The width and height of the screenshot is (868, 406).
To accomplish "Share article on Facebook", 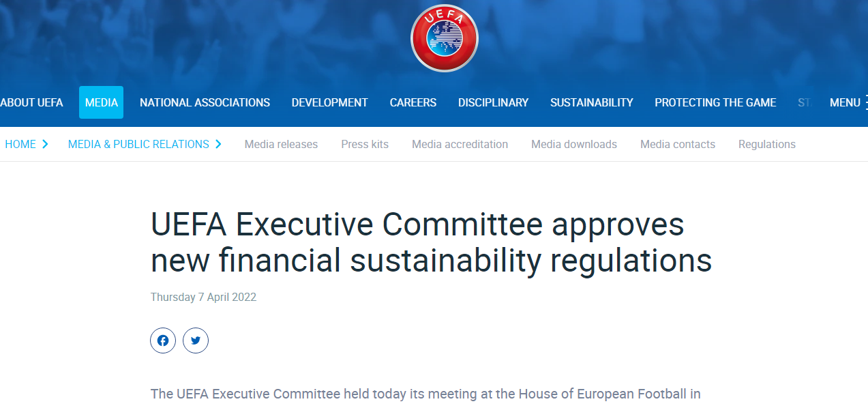I will click(163, 340).
